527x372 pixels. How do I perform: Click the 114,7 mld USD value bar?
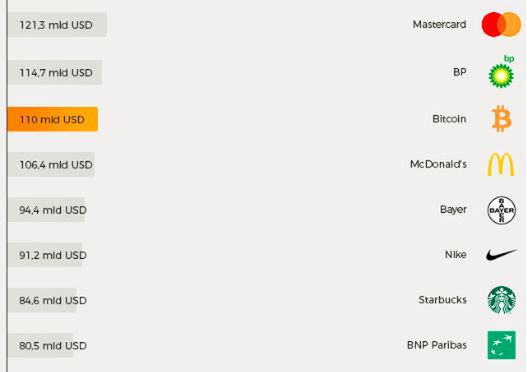coord(55,72)
